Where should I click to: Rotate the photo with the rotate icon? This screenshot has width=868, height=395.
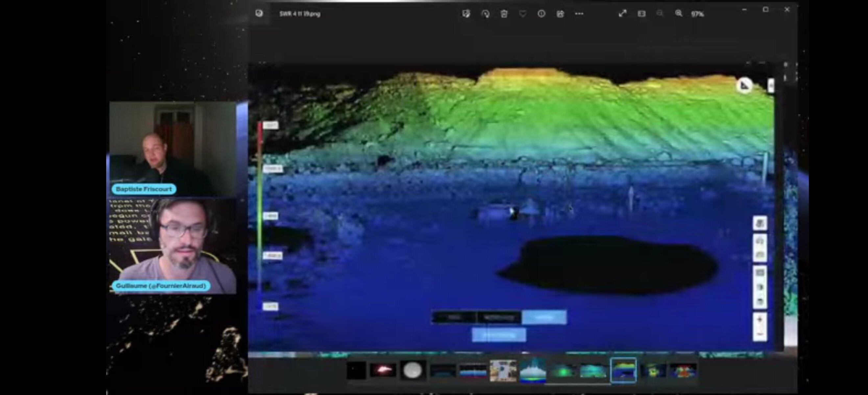point(485,13)
